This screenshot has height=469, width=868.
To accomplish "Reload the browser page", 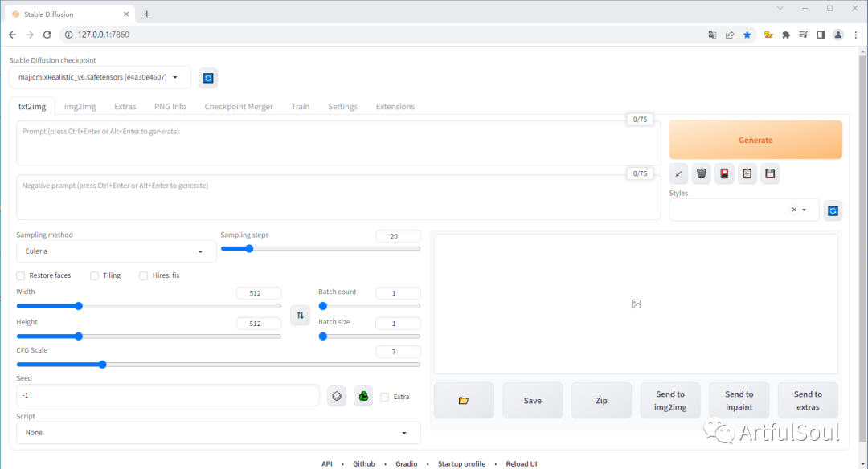I will (47, 35).
